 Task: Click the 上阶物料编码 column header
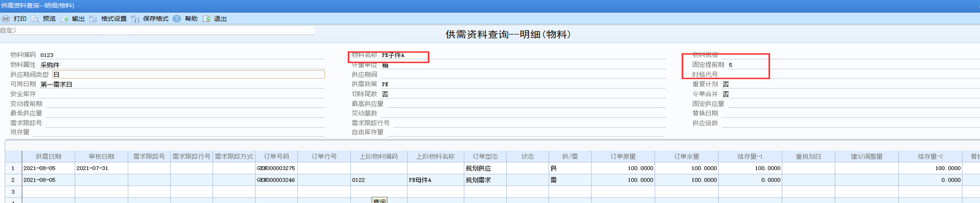(x=379, y=156)
